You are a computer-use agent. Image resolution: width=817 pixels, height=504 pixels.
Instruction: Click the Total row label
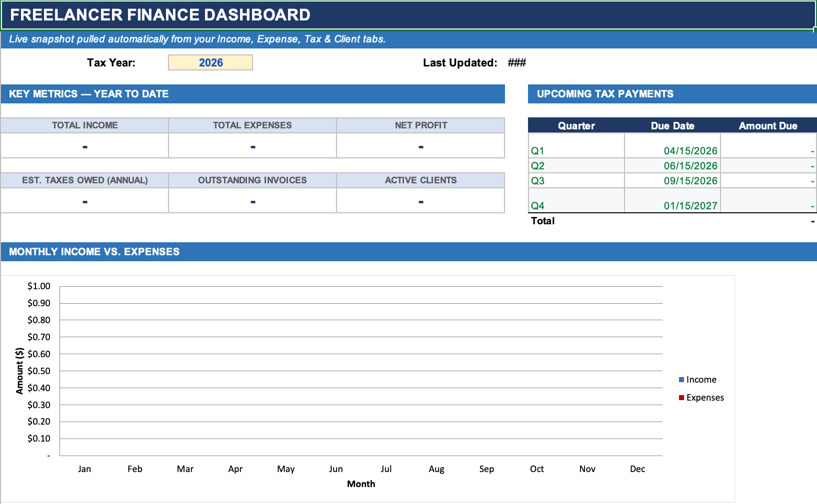click(543, 221)
